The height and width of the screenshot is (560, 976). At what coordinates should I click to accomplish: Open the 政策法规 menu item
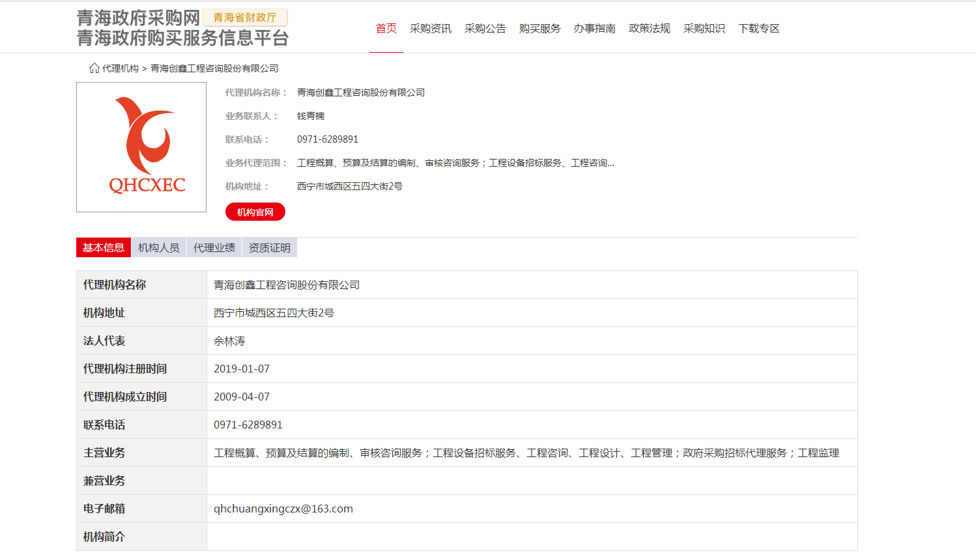point(650,29)
